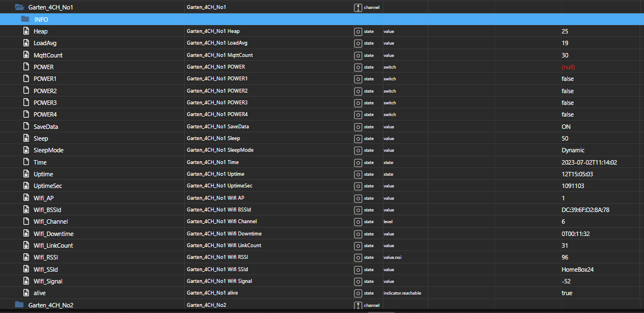
Task: Select the Heap tree row label
Action: [x=41, y=31]
